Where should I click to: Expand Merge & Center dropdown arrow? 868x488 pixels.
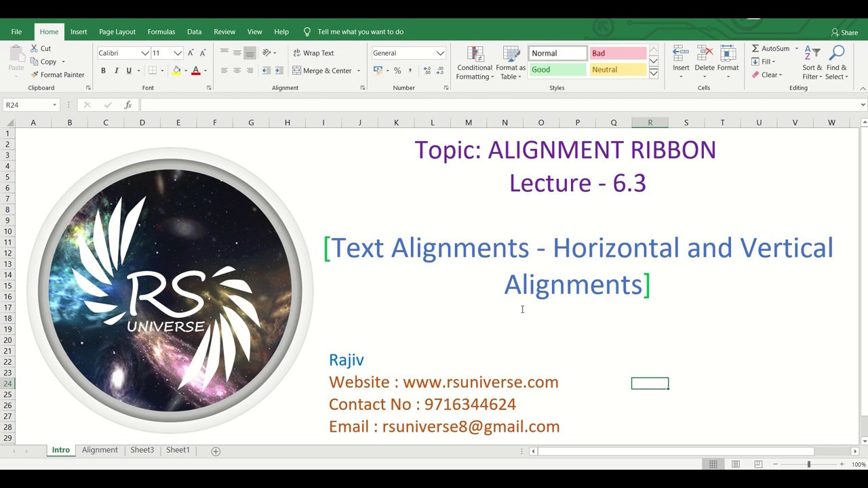[359, 70]
